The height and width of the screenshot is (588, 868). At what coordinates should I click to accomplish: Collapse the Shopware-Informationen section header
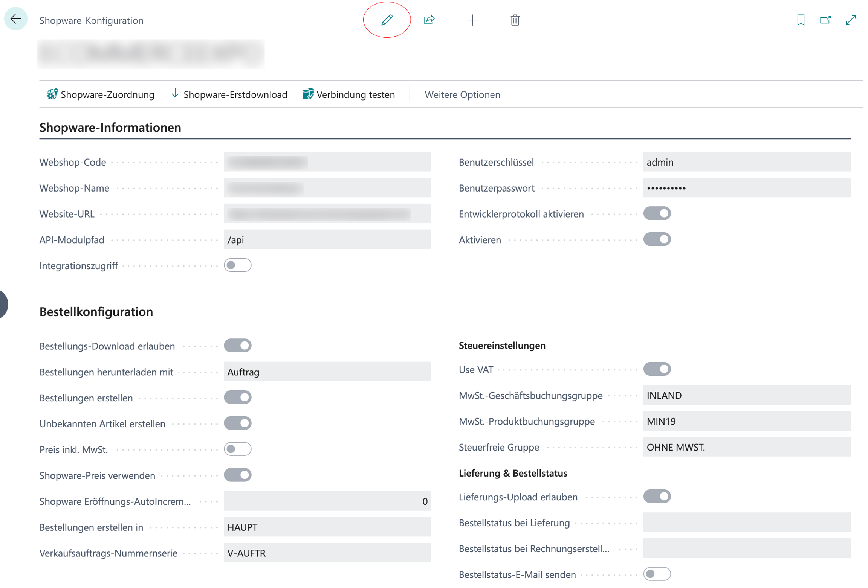[x=110, y=128]
